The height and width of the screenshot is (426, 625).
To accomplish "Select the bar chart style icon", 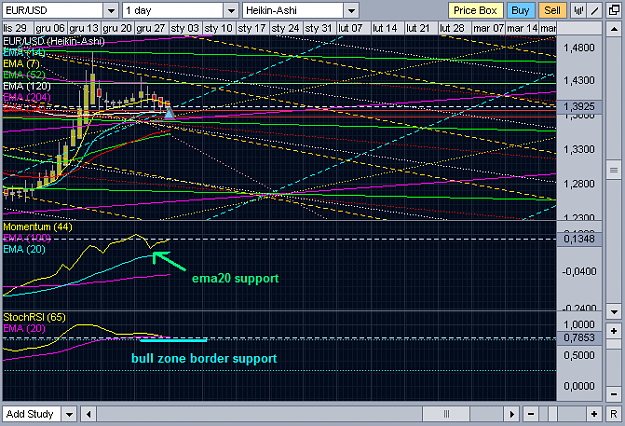I will [x=578, y=10].
